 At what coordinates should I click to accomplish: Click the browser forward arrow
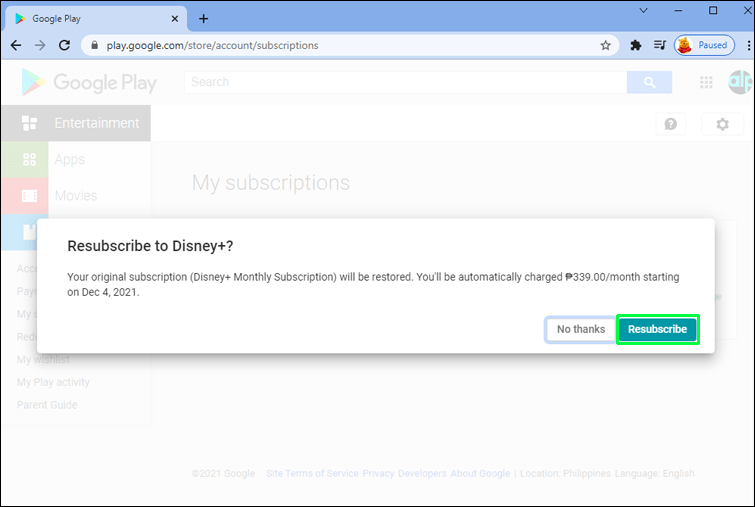40,45
